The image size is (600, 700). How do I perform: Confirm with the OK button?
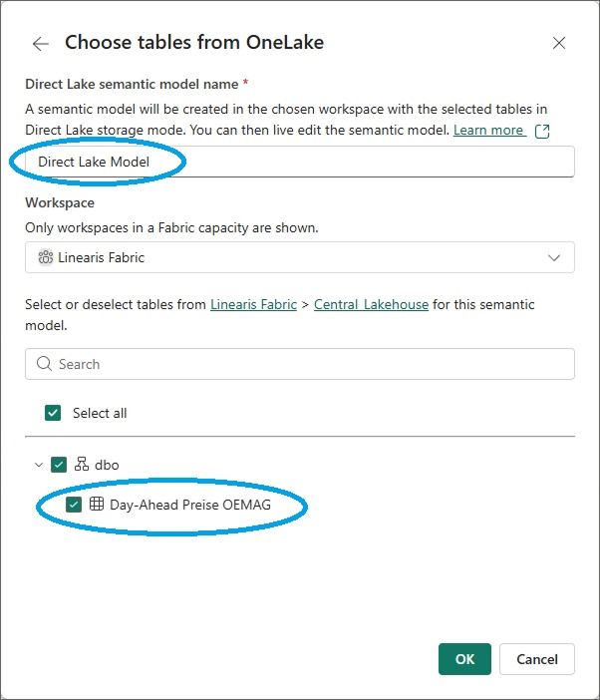(x=464, y=659)
